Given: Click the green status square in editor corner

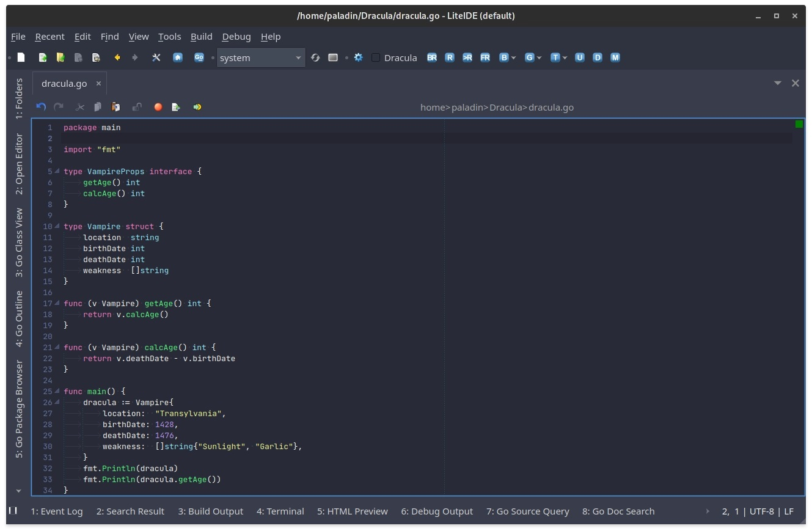Looking at the screenshot, I should [x=799, y=124].
